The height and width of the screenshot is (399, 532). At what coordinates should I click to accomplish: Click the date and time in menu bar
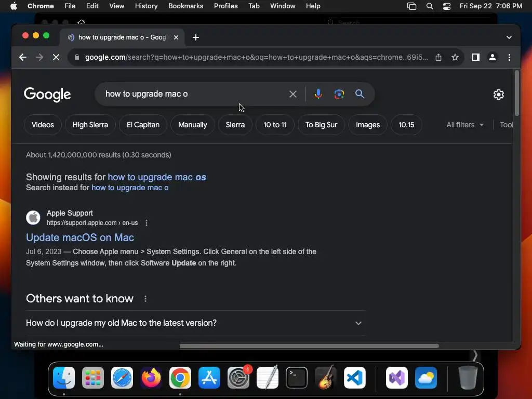pos(490,6)
